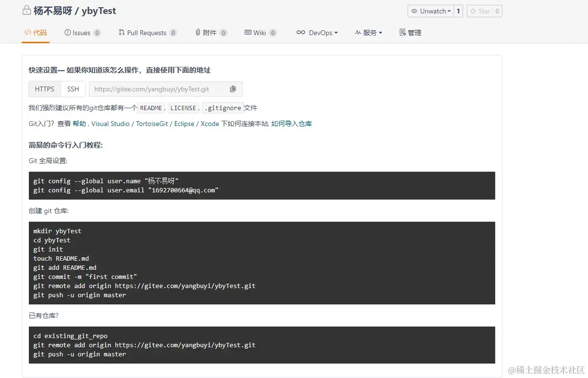This screenshot has height=378, width=588.
Task: Expand the DevOps menu
Action: (317, 33)
